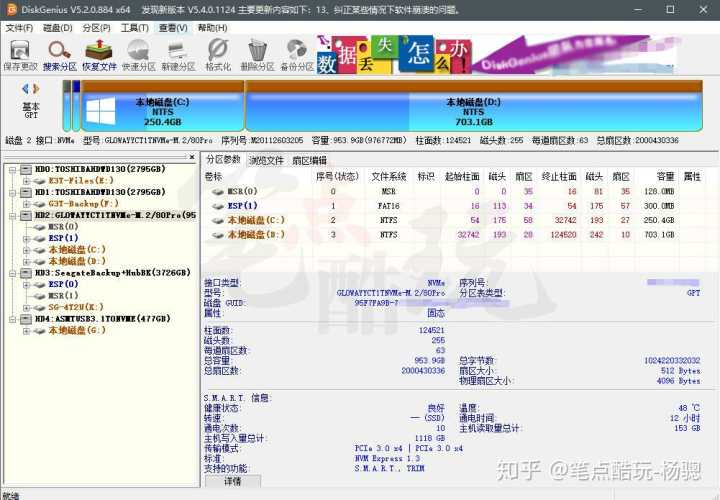
Task: Open the 文件(F) menu
Action: coord(19,28)
